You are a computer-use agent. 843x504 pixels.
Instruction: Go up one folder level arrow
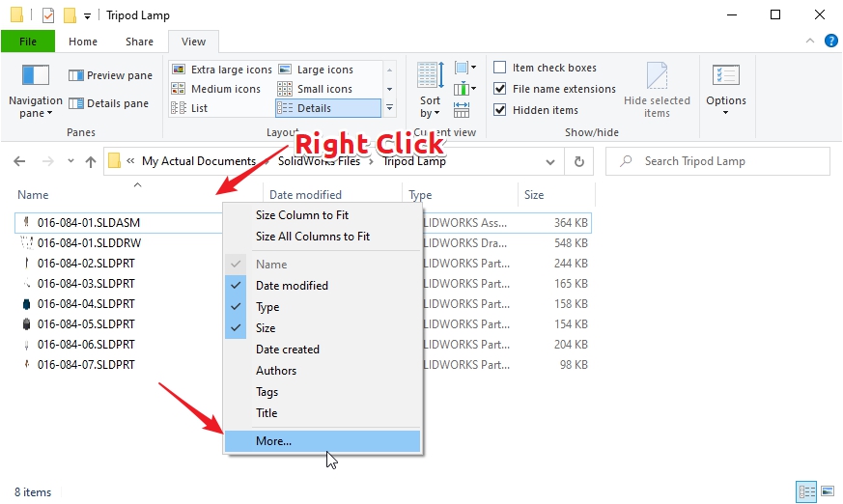(91, 162)
